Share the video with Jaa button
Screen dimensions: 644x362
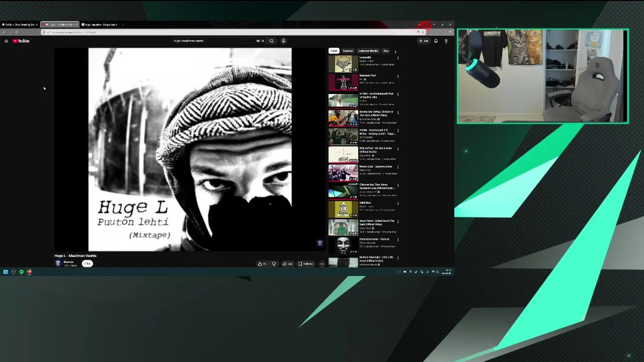tap(287, 263)
